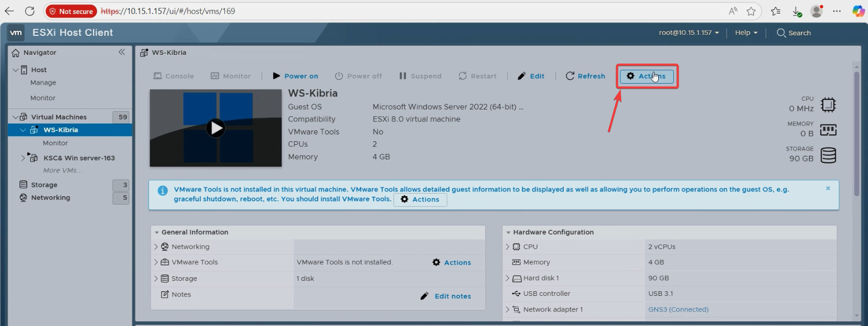Open the Copilot sidebar icon

858,11
